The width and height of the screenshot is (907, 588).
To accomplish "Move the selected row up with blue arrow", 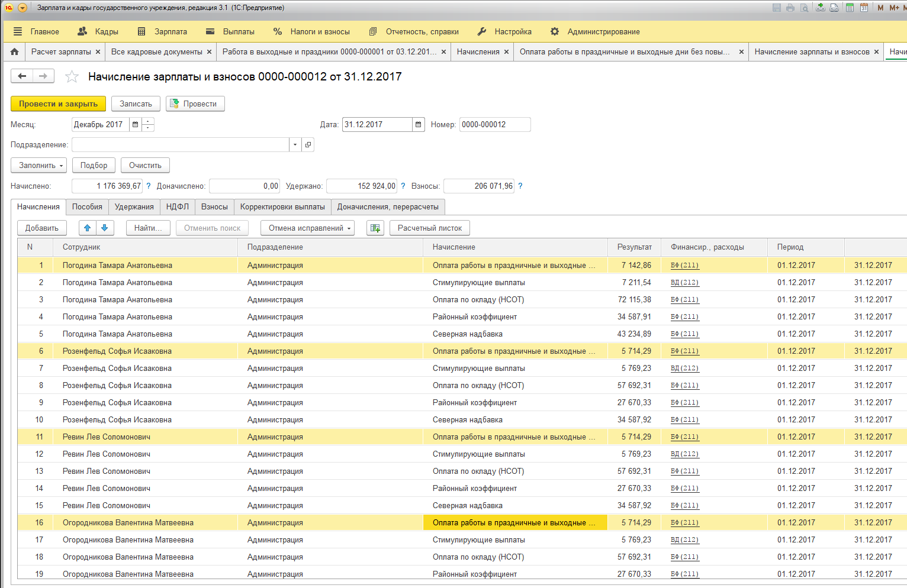I will [87, 228].
